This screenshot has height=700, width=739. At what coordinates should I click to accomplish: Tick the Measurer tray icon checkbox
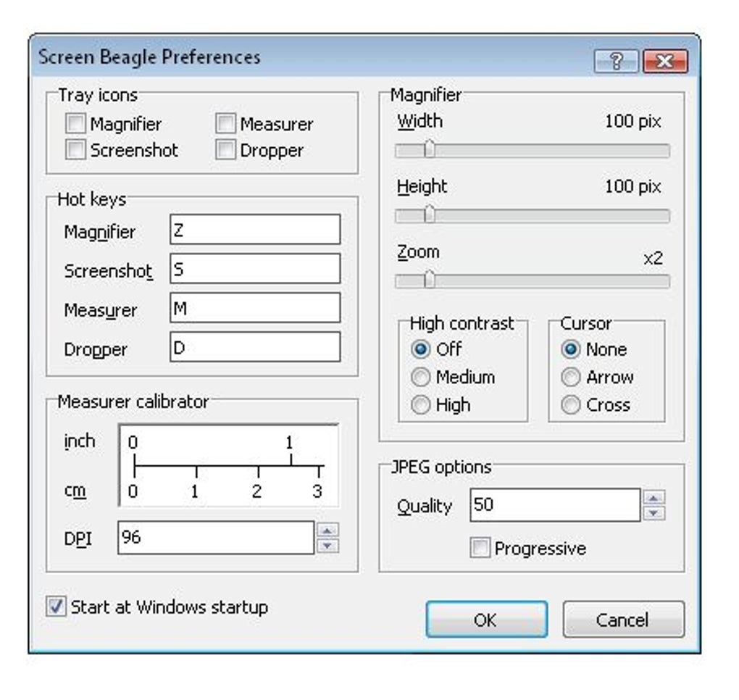pyautogui.click(x=226, y=124)
